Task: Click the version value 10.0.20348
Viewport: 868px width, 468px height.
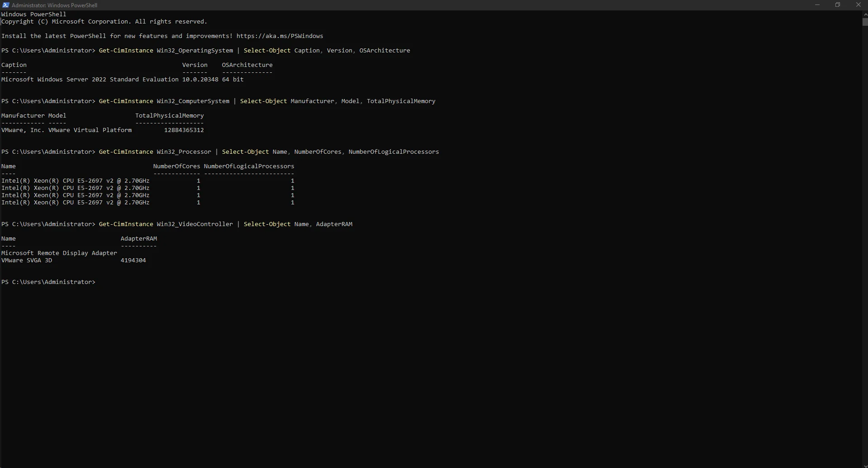Action: 200,79
